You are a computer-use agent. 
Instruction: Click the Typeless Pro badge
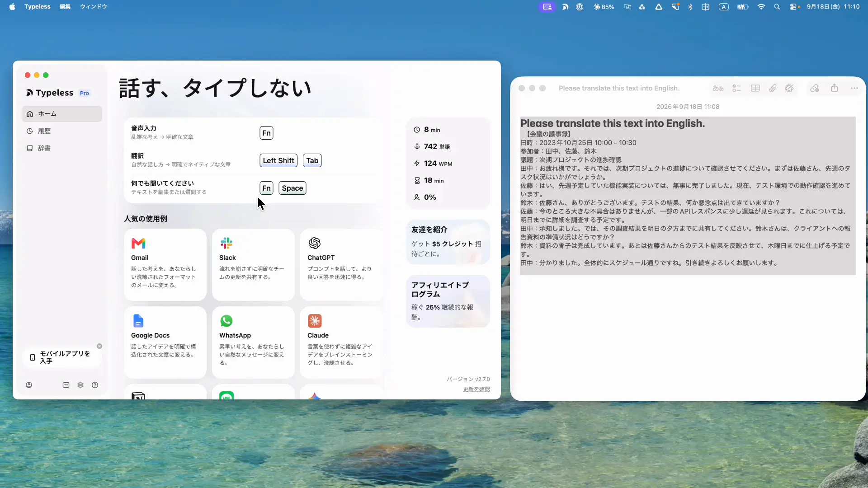85,93
